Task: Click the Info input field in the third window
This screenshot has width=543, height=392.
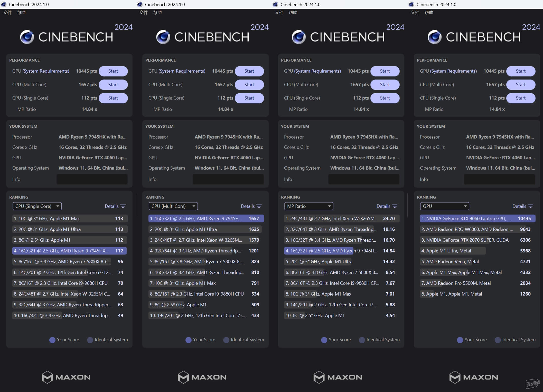Action: pos(364,179)
